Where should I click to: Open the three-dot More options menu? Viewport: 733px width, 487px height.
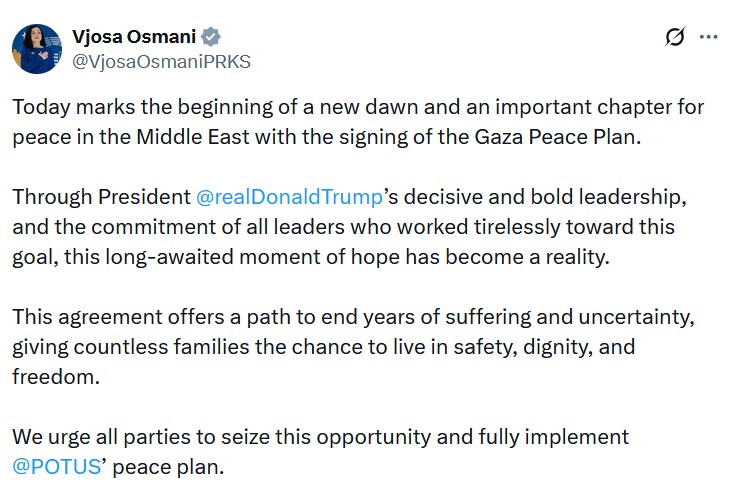tap(708, 37)
